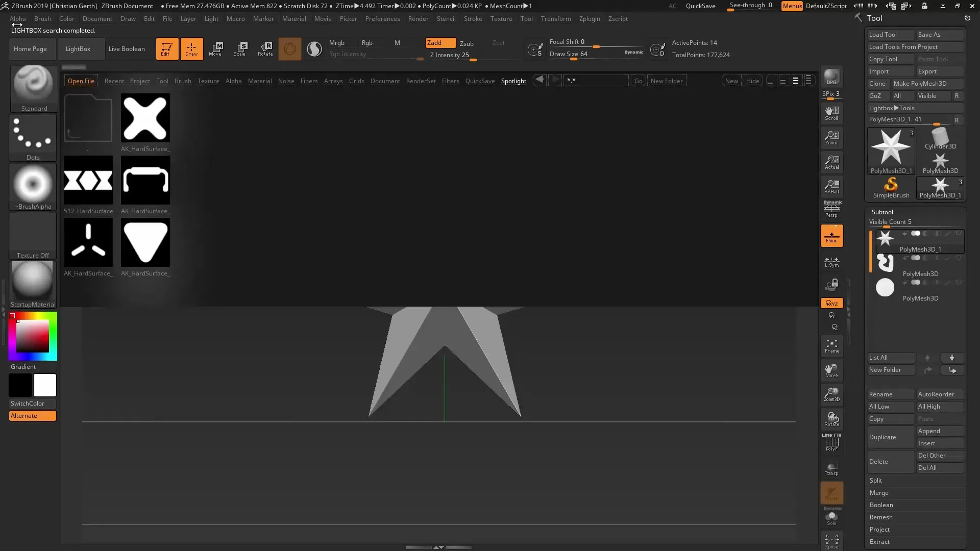
Task: Select the Move tool in top shelf
Action: coord(215,49)
